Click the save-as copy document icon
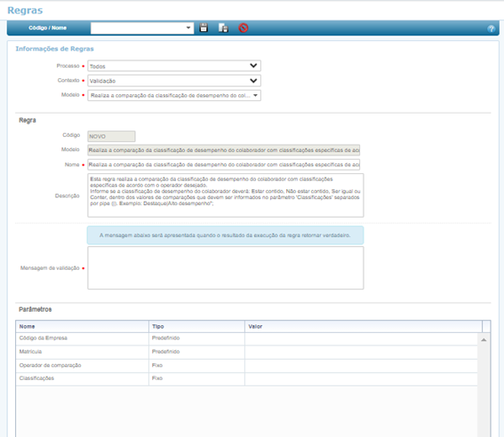The image size is (504, 437). point(223,28)
